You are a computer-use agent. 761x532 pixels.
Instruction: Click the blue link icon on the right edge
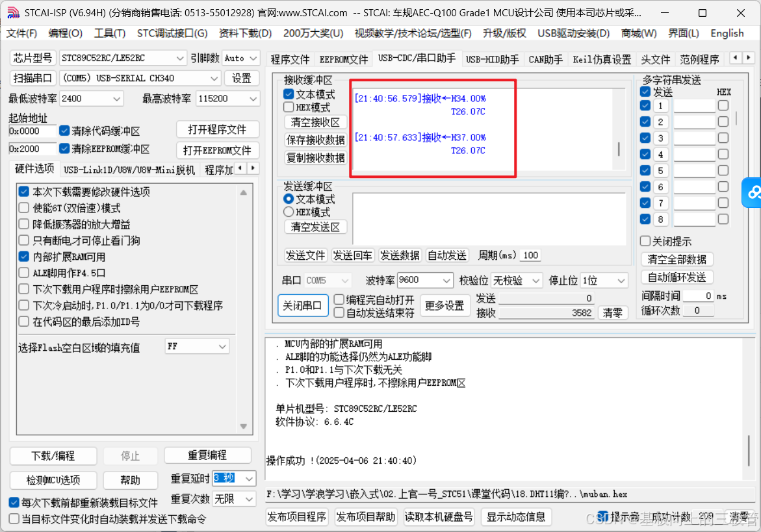coord(753,192)
